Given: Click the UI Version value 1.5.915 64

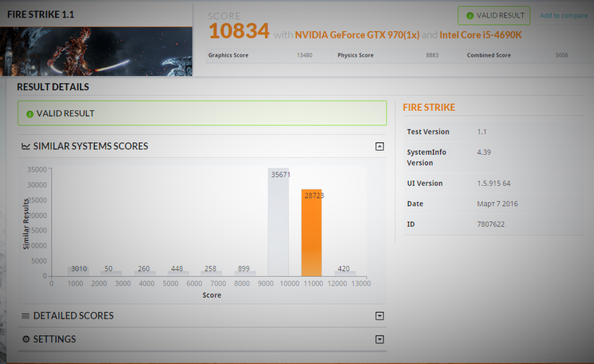Looking at the screenshot, I should click(493, 184).
